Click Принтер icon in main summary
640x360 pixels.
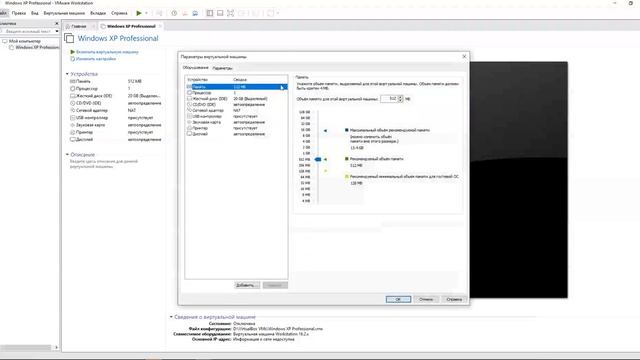click(72, 132)
